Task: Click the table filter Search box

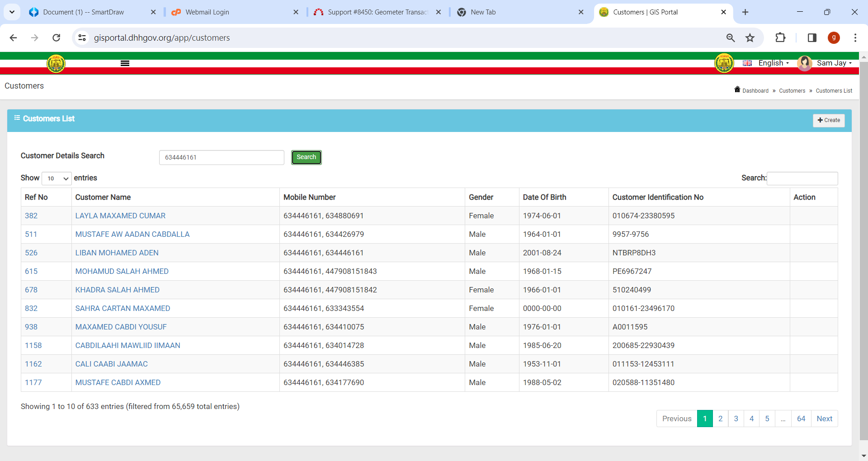Action: point(802,179)
